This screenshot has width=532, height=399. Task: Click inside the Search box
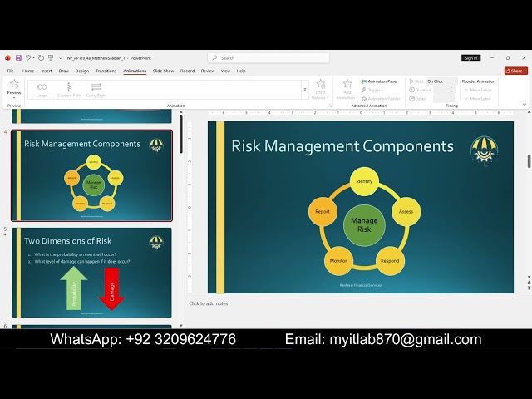268,58
